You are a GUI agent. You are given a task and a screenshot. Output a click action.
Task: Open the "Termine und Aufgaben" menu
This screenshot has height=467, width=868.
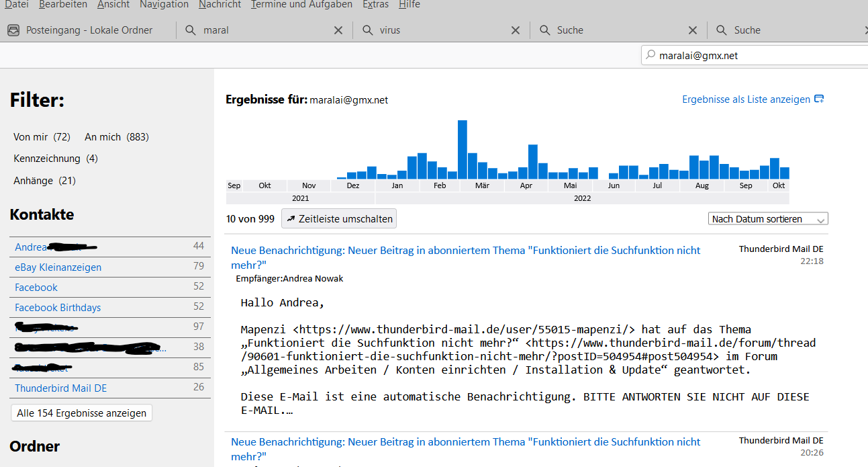[x=301, y=5]
